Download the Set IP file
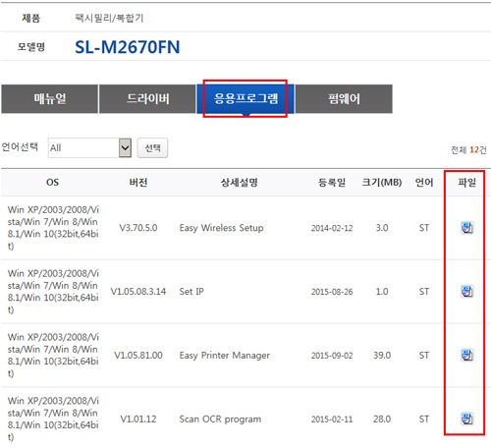 (x=466, y=291)
